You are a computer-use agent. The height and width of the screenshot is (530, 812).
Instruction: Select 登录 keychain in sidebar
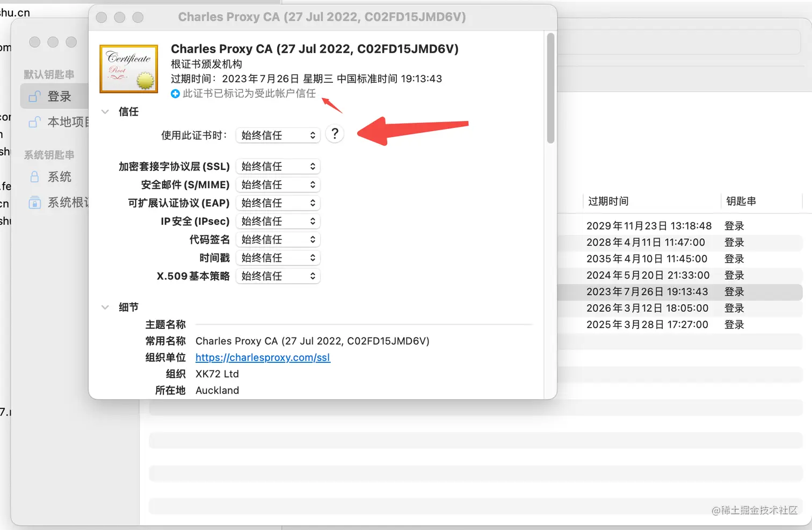point(55,96)
